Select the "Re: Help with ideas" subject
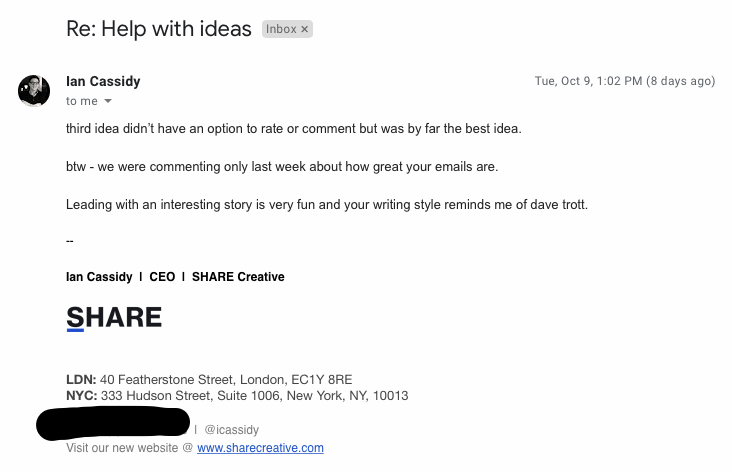The height and width of the screenshot is (472, 732). [159, 29]
